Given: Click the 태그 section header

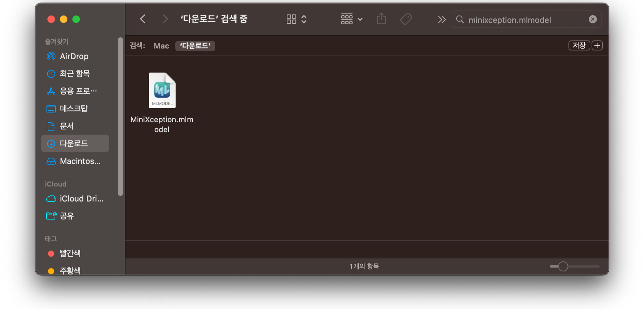Looking at the screenshot, I should point(51,239).
